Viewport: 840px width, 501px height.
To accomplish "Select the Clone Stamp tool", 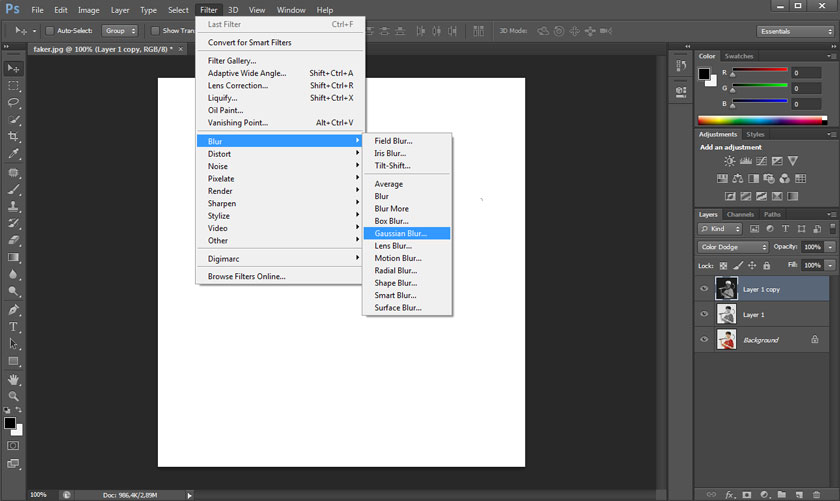I will (x=13, y=206).
